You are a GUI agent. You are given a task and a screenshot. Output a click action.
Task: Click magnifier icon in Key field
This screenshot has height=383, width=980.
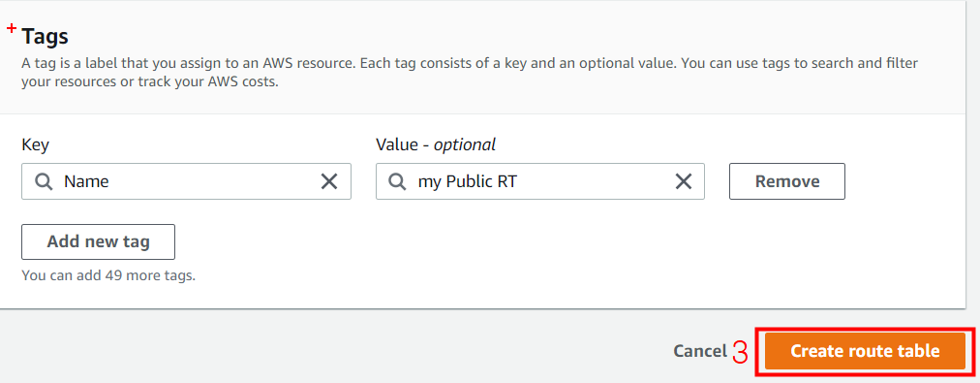click(44, 181)
